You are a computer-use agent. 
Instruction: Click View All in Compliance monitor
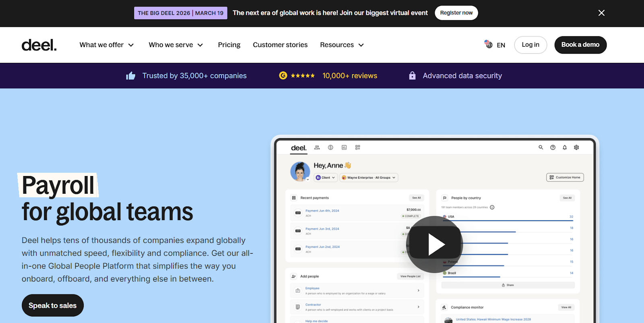tap(566, 307)
